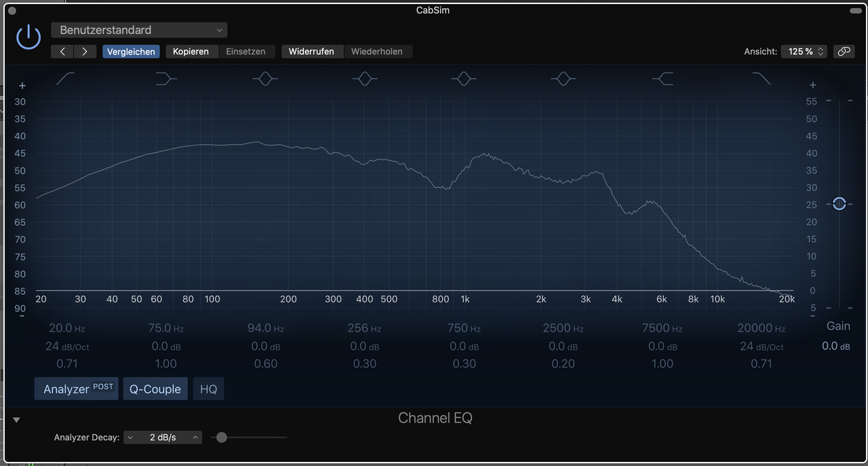Click the link chain icon
This screenshot has width=868, height=466.
click(844, 52)
